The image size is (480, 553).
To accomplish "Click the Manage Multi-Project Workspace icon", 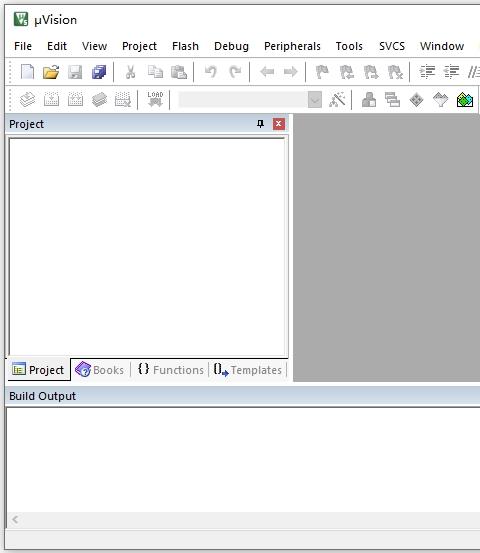I will pyautogui.click(x=392, y=100).
